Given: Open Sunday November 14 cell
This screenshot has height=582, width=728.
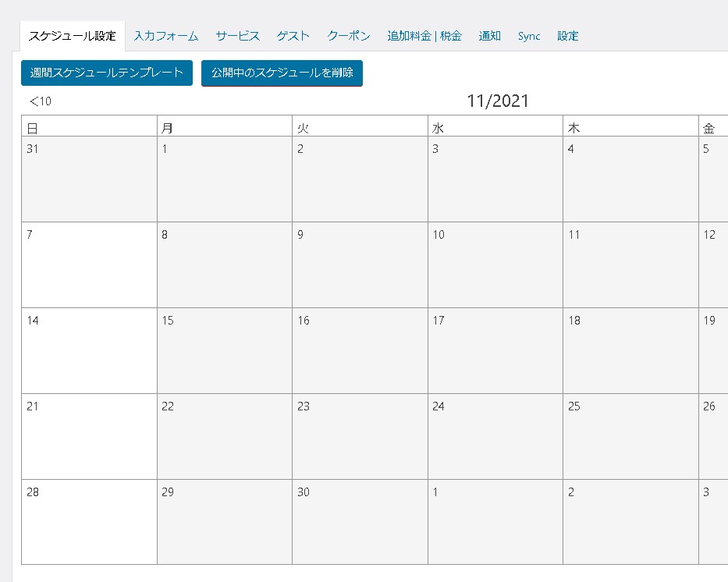Looking at the screenshot, I should click(x=89, y=350).
